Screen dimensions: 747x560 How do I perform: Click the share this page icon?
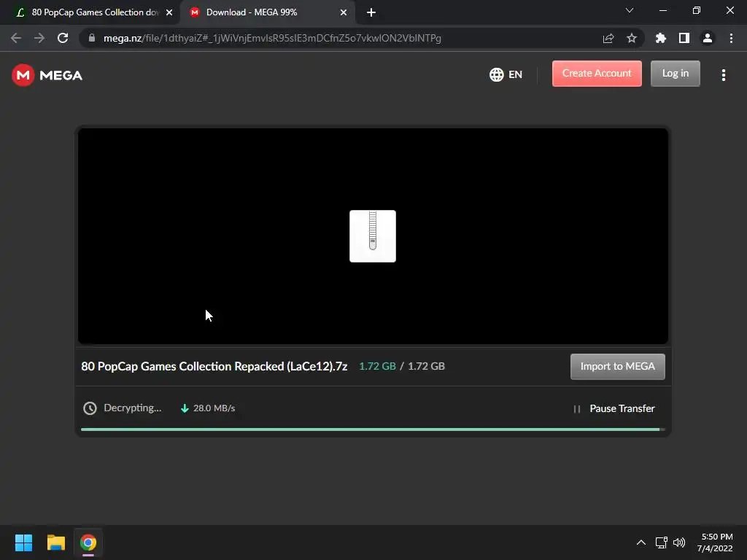(608, 38)
